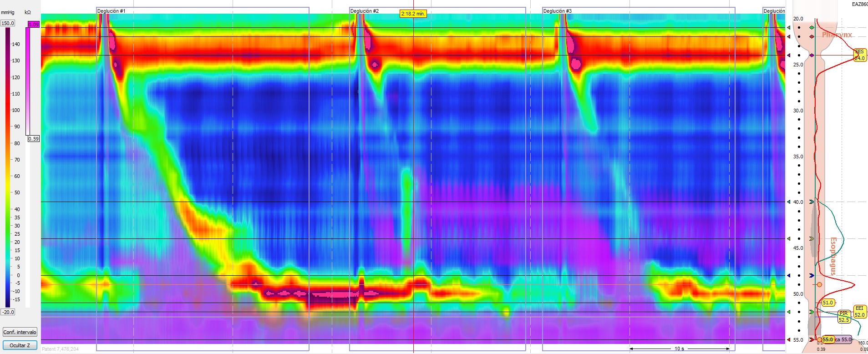Select the dark red diamond marker in the pharynx

(812, 36)
